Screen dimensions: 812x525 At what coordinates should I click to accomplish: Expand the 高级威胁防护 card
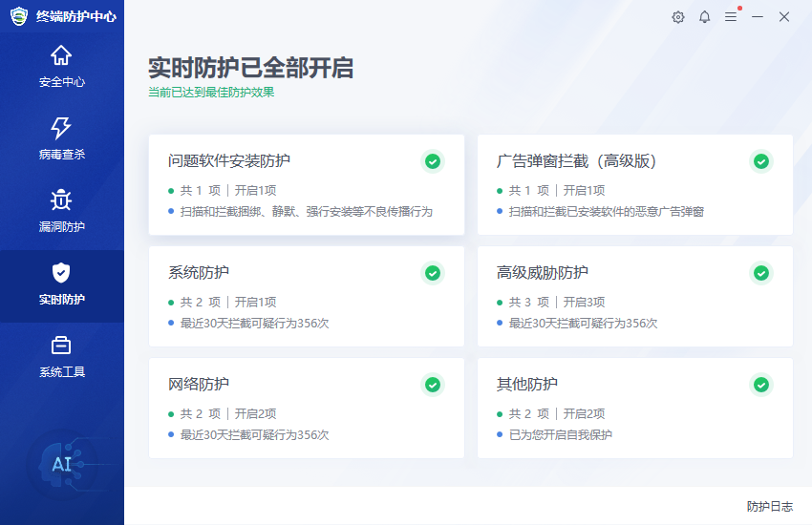[634, 296]
